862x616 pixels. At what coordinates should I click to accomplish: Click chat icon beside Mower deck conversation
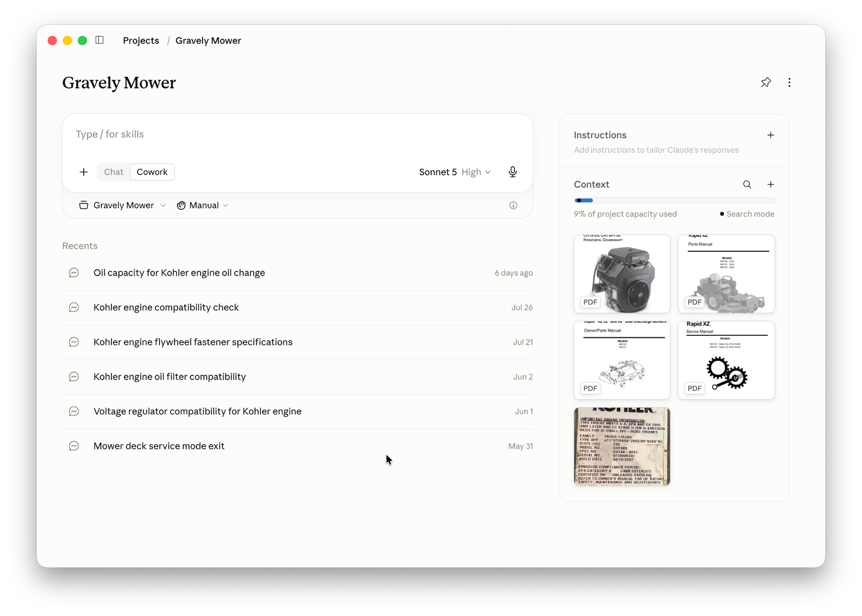(x=74, y=446)
